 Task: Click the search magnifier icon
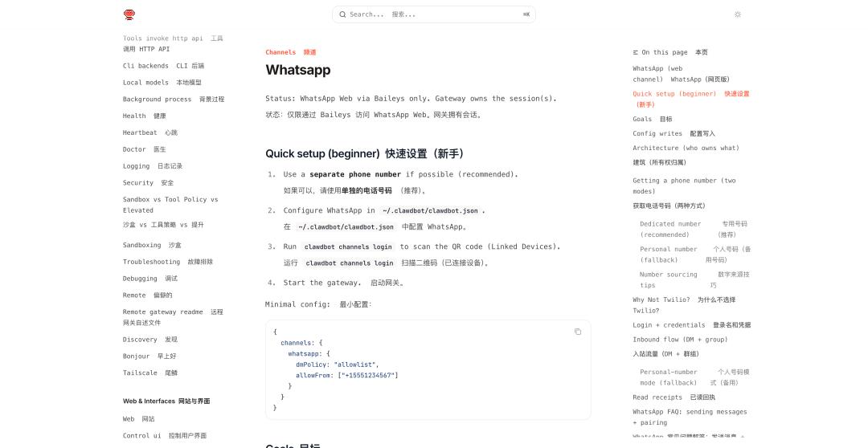(342, 14)
